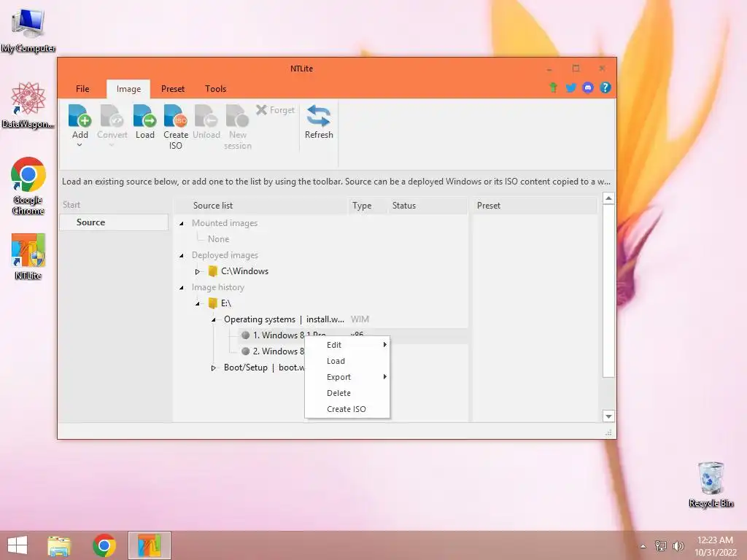Click the green update arrow icon
The height and width of the screenshot is (560, 747).
click(x=553, y=87)
